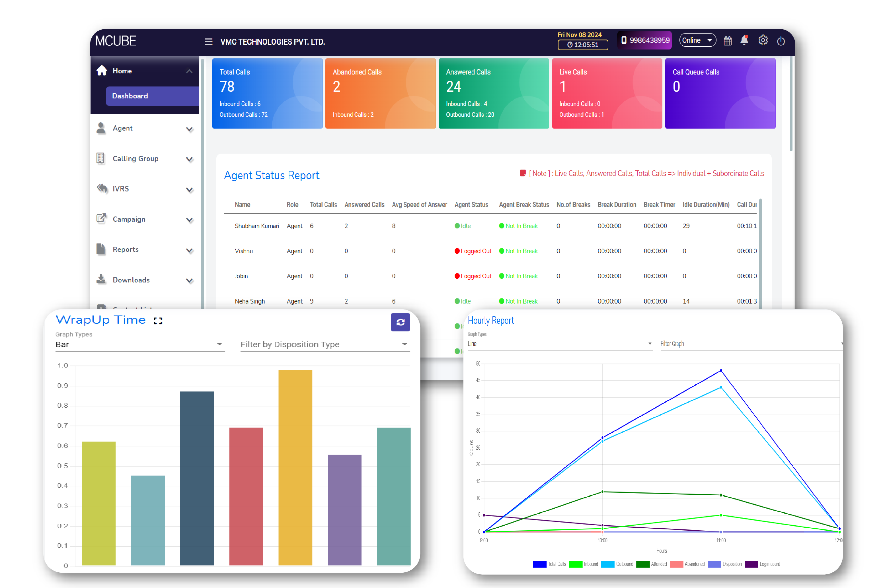Click the Total Calls 78 card
885x588 pixels.
click(x=267, y=93)
